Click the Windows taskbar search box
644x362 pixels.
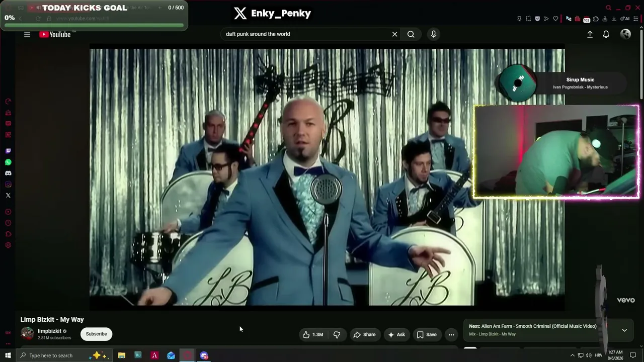coord(65,355)
